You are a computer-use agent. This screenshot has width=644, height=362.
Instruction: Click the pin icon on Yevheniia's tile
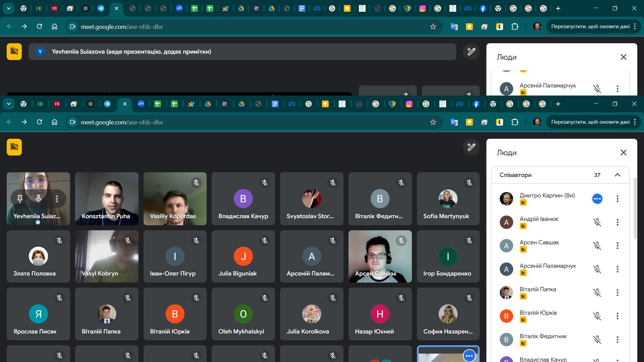coord(20,199)
